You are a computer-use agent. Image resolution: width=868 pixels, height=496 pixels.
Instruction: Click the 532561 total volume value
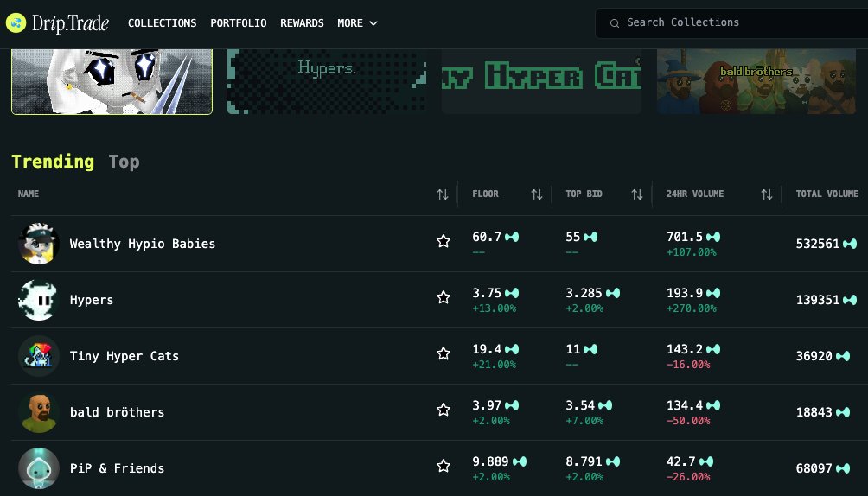[x=818, y=244]
